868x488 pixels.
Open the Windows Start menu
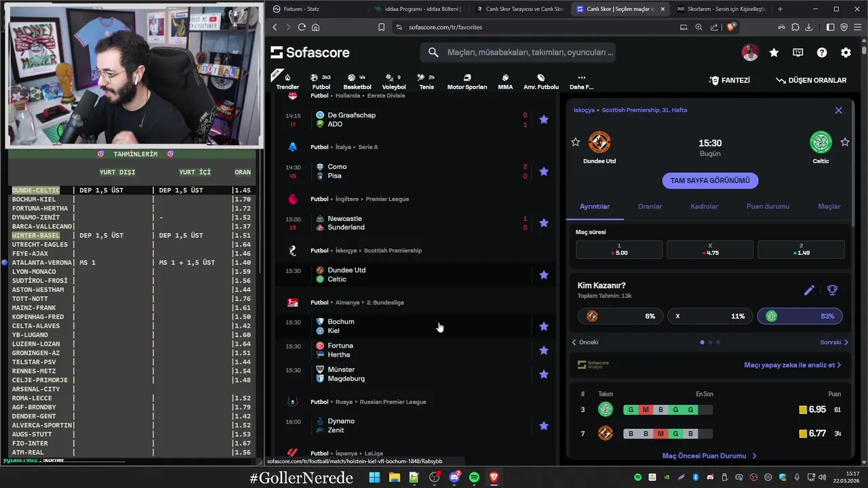tap(374, 477)
